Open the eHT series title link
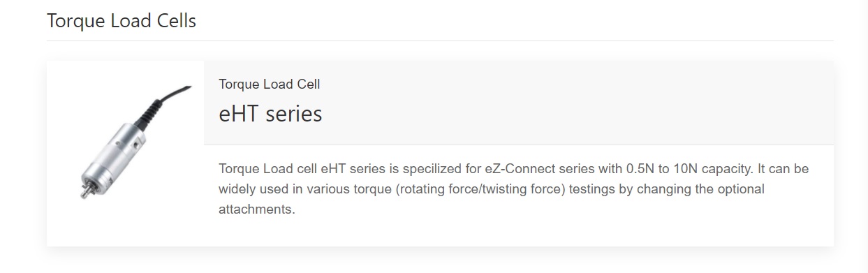The height and width of the screenshot is (273, 868). pyautogui.click(x=270, y=113)
